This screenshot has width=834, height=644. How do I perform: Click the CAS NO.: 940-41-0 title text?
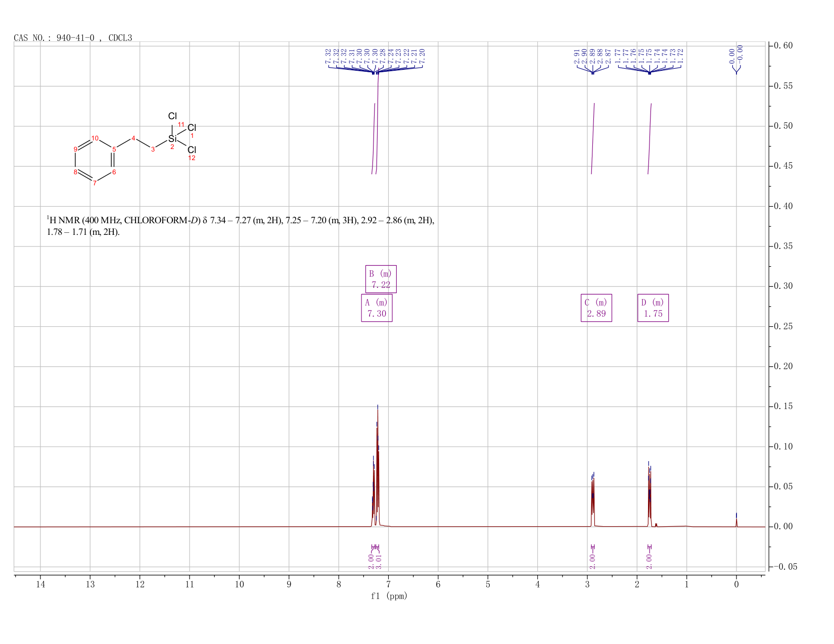pos(73,38)
